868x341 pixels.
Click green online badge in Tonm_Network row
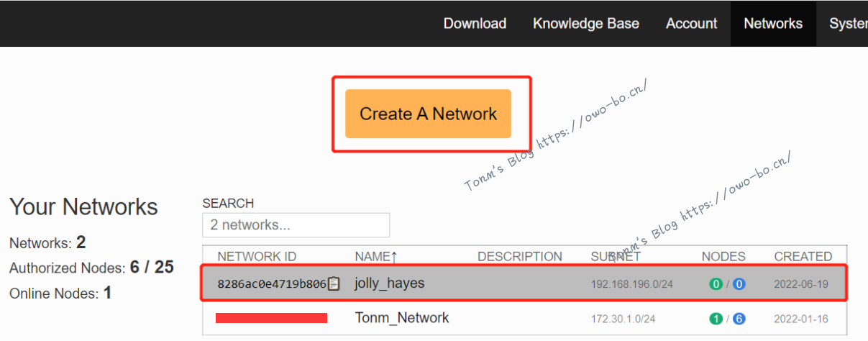(x=716, y=319)
